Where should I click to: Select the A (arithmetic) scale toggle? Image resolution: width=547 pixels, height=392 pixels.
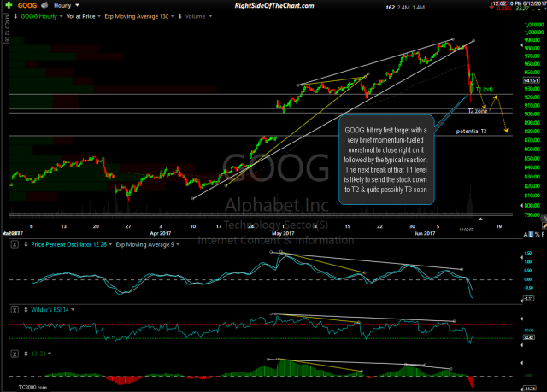[x=526, y=235]
